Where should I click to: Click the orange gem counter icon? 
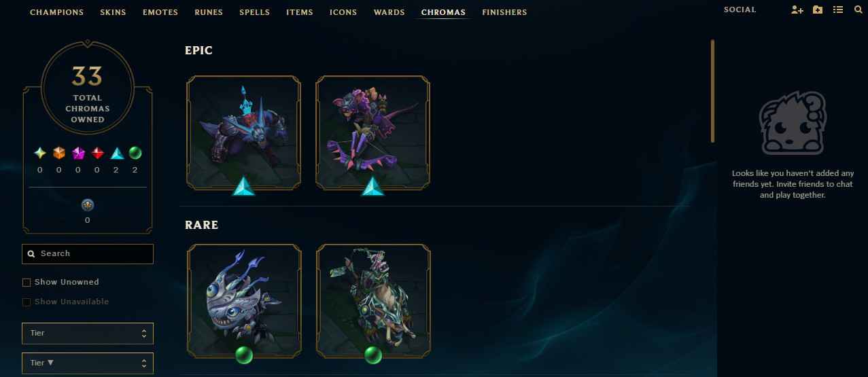59,154
